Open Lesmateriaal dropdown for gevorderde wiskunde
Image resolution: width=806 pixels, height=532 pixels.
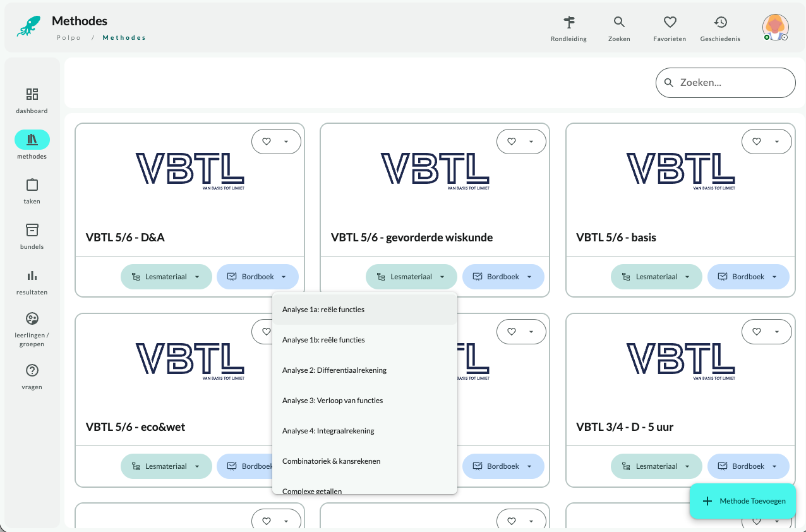click(411, 277)
